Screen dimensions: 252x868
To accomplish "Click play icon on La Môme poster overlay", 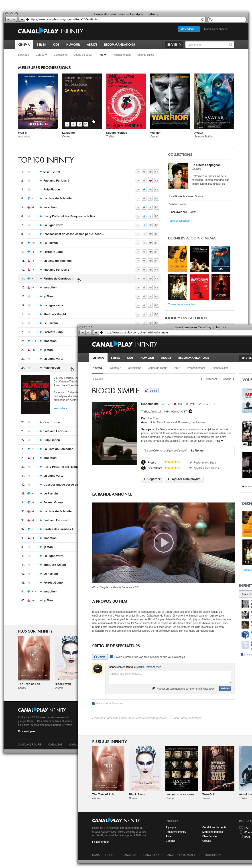I will 67,124.
